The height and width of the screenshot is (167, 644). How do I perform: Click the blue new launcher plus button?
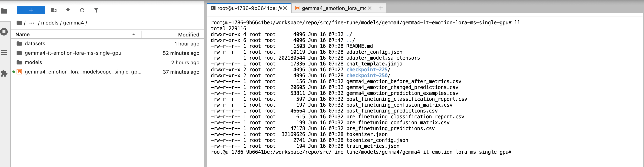(31, 10)
